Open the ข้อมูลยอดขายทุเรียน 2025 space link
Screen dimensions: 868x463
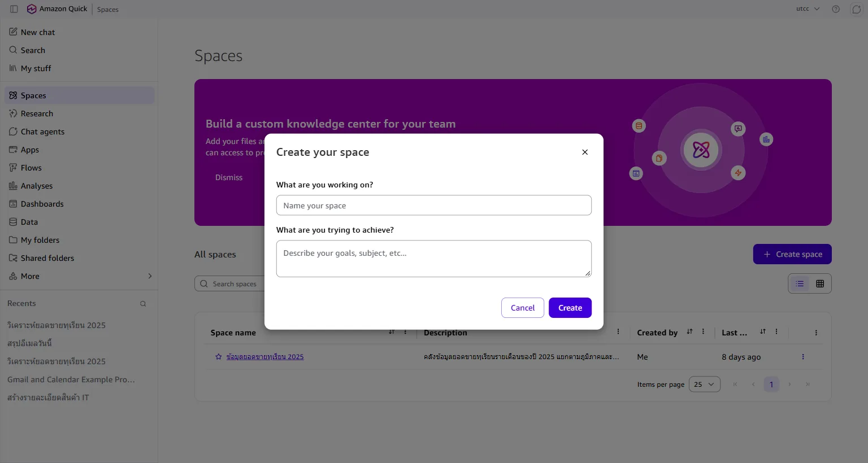click(x=265, y=357)
